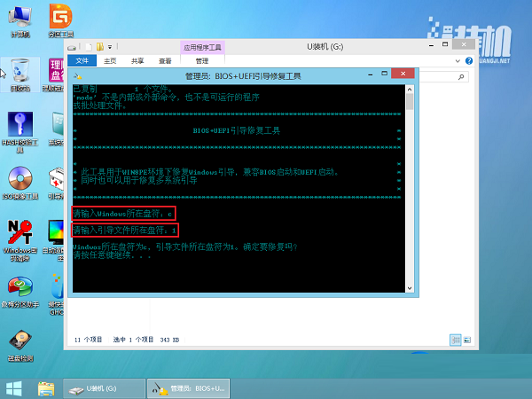This screenshot has height=399, width=532.
Task: Switch Explorer to large icons view
Action: pos(467,340)
